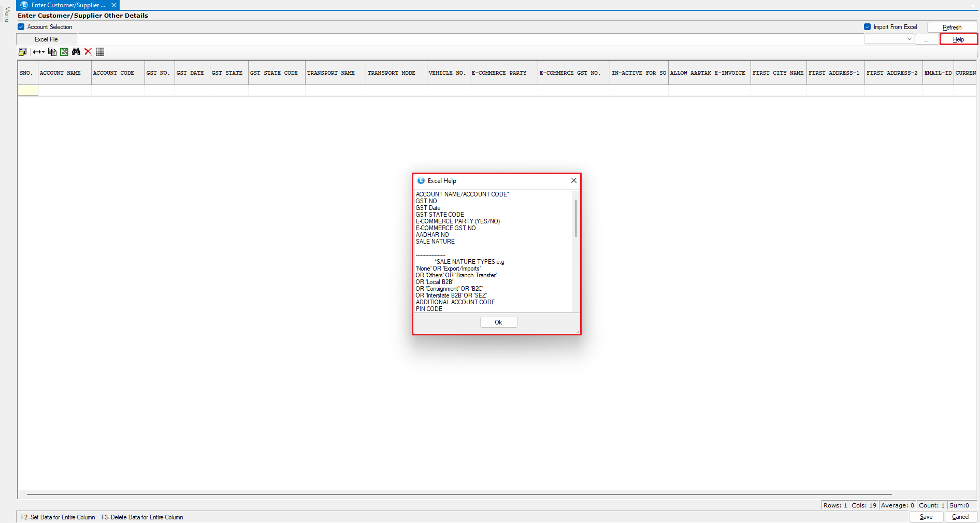Click the Refresh button

tap(952, 27)
